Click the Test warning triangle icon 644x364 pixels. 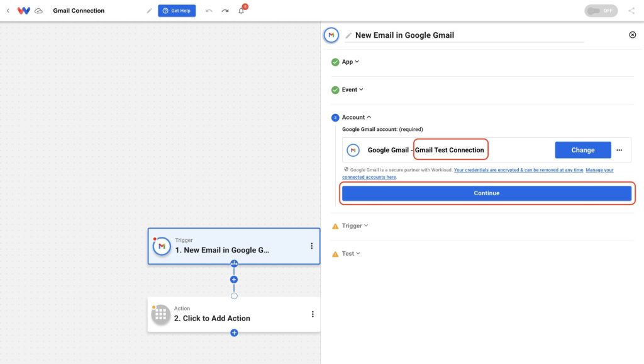pos(335,254)
